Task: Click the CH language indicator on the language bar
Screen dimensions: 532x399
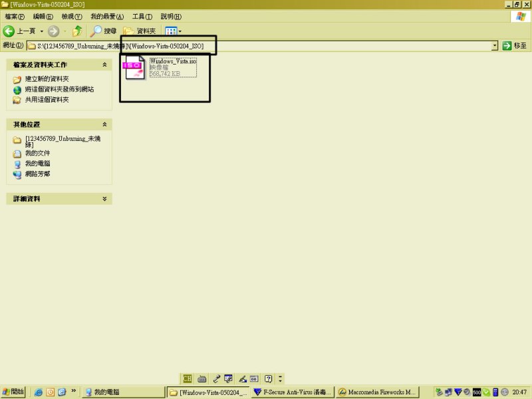Action: (x=188, y=378)
